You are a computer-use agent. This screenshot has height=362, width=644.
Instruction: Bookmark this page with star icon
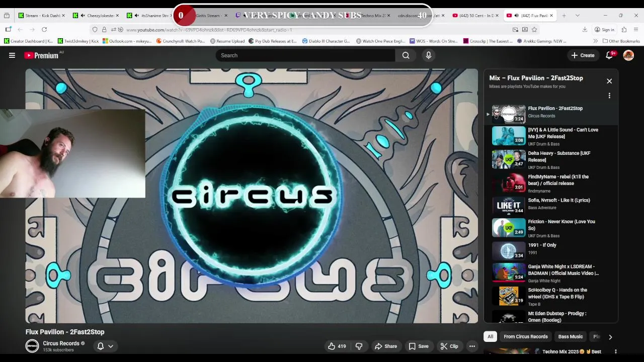[534, 30]
